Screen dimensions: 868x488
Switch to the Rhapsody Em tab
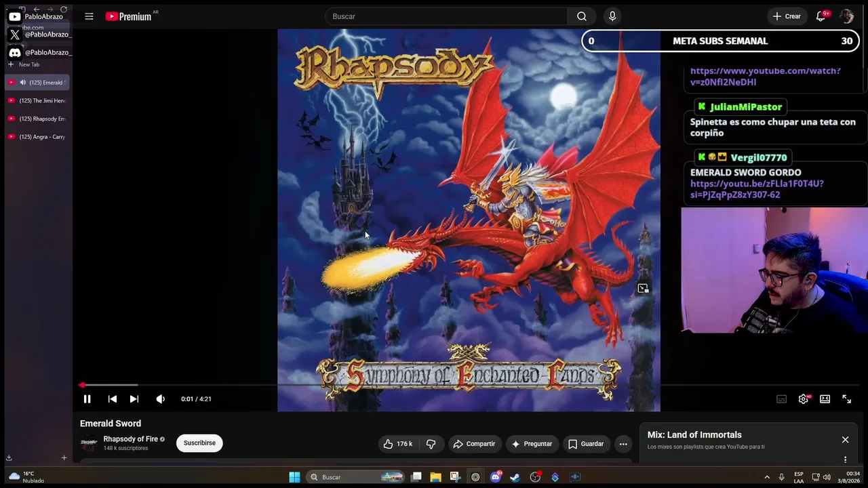(37, 119)
